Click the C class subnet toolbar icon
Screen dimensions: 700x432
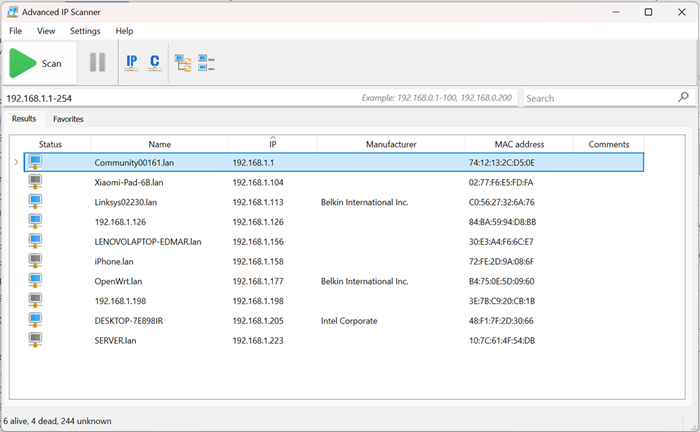154,62
